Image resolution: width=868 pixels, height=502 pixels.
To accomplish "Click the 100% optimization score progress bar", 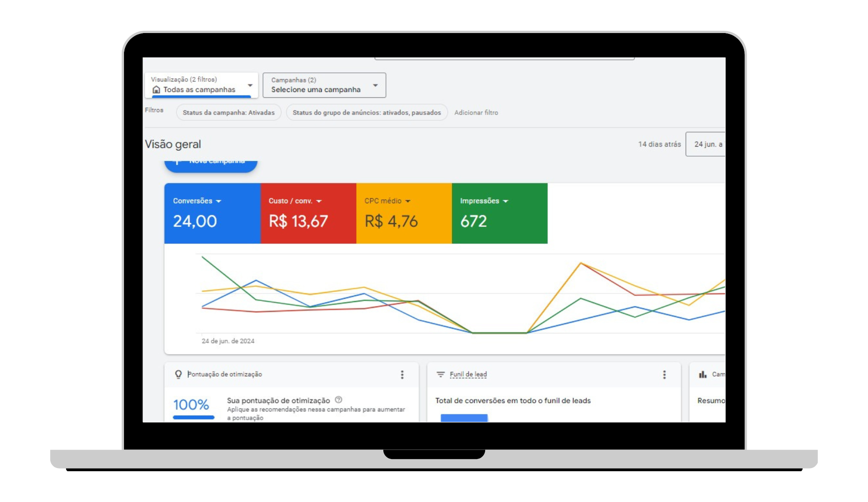I will tap(193, 417).
